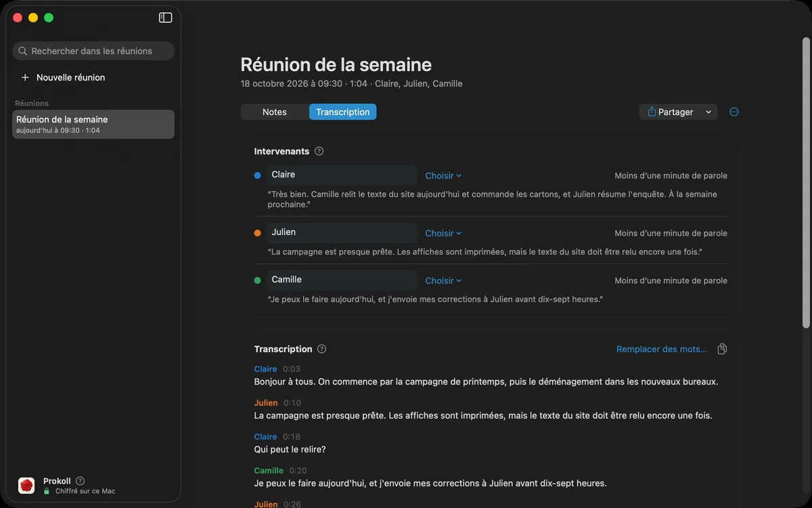Click 'Moins d'une minute de parole' for Julien
This screenshot has width=812, height=508.
tap(671, 233)
